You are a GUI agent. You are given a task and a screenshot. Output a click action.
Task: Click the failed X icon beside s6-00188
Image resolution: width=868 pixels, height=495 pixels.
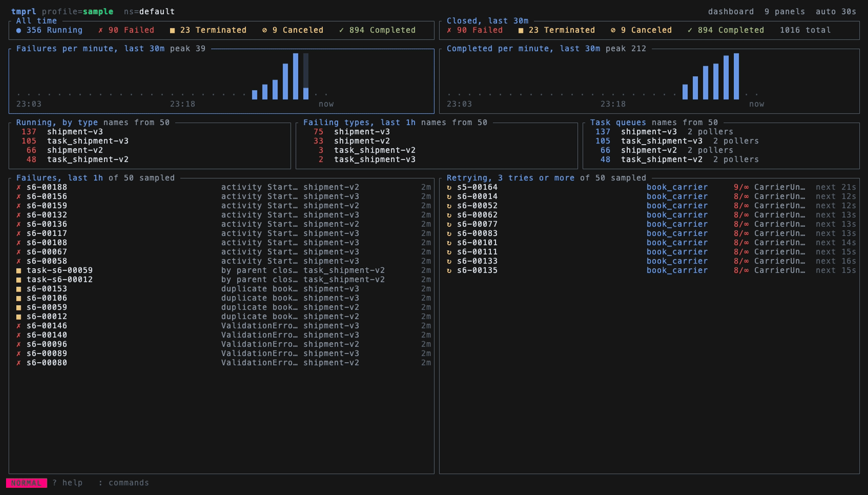pyautogui.click(x=19, y=187)
